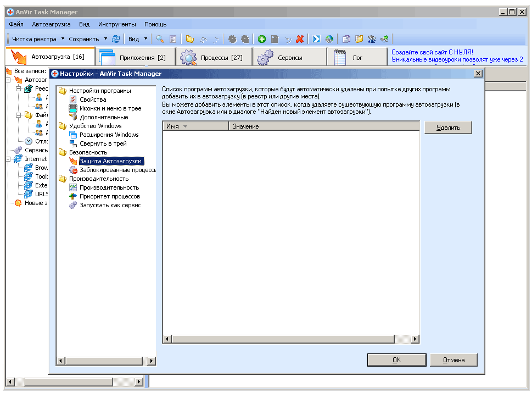Open Приоритет процессов settings page
The image size is (532, 393).
click(109, 196)
